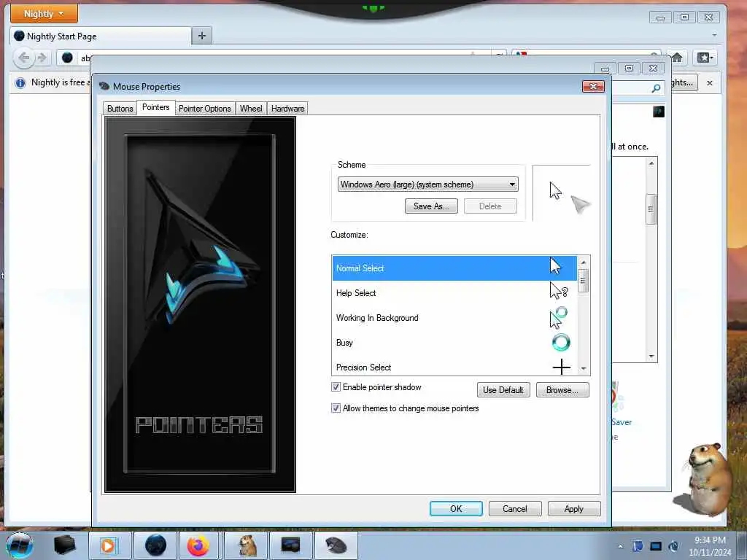The image size is (747, 560).
Task: Switch to the Hardware tab
Action: point(287,109)
